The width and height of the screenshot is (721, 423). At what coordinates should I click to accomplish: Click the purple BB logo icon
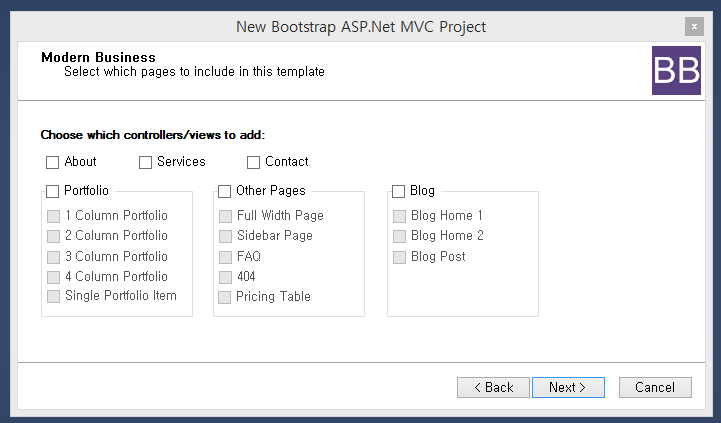676,70
